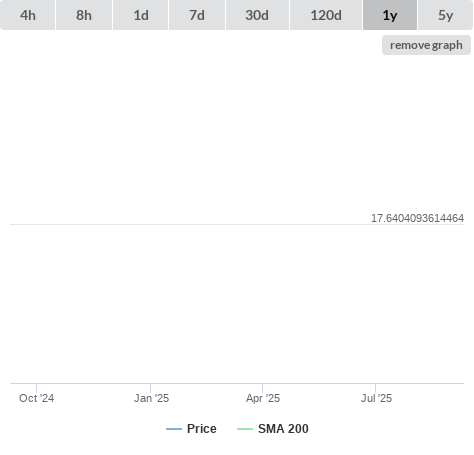The height and width of the screenshot is (455, 474).
Task: Switch to the 8h range
Action: click(x=84, y=15)
